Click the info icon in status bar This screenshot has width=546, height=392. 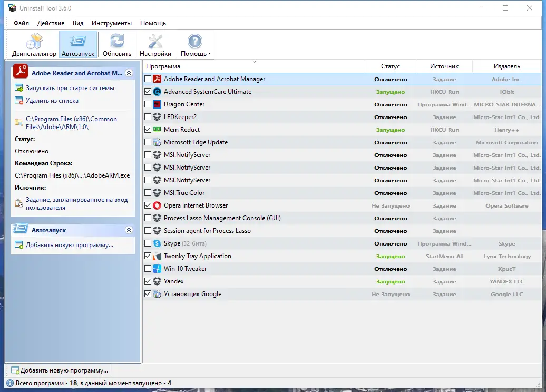(x=10, y=383)
